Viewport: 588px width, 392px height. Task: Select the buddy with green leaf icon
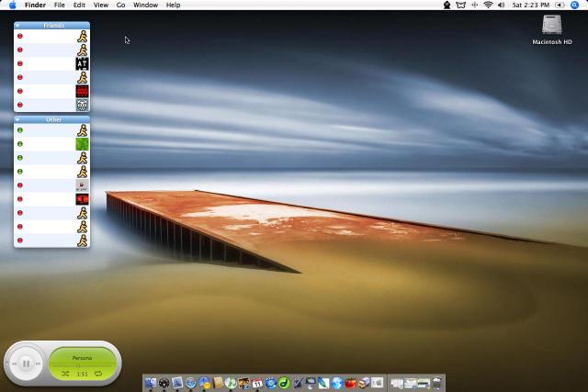coord(51,144)
